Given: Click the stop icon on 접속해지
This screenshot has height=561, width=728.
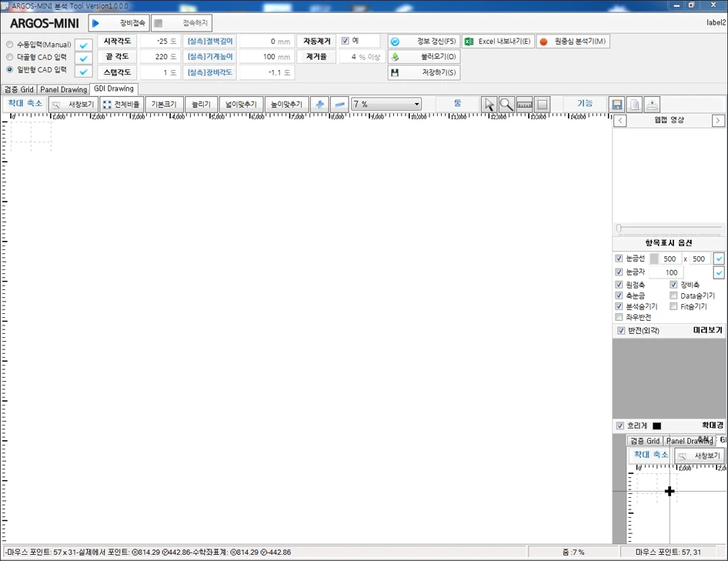Looking at the screenshot, I should 159,23.
